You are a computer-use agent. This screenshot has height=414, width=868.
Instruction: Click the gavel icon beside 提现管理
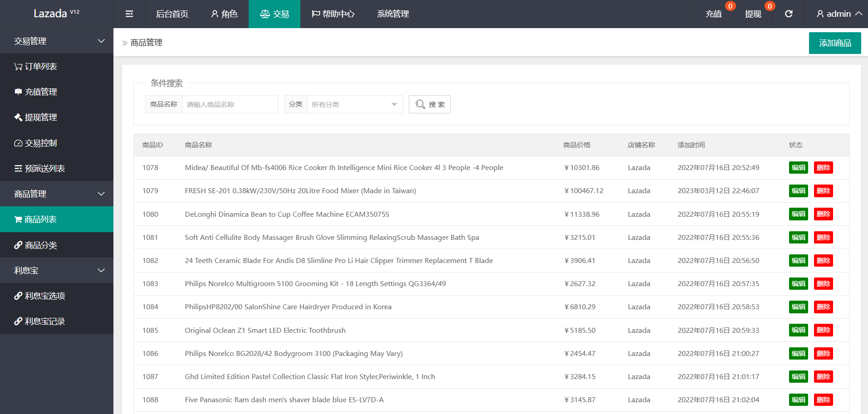(x=18, y=117)
